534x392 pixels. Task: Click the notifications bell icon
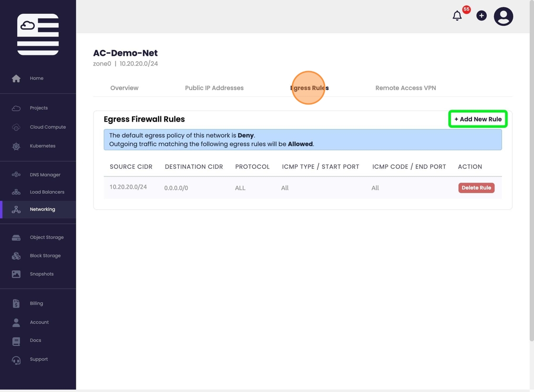coord(457,16)
